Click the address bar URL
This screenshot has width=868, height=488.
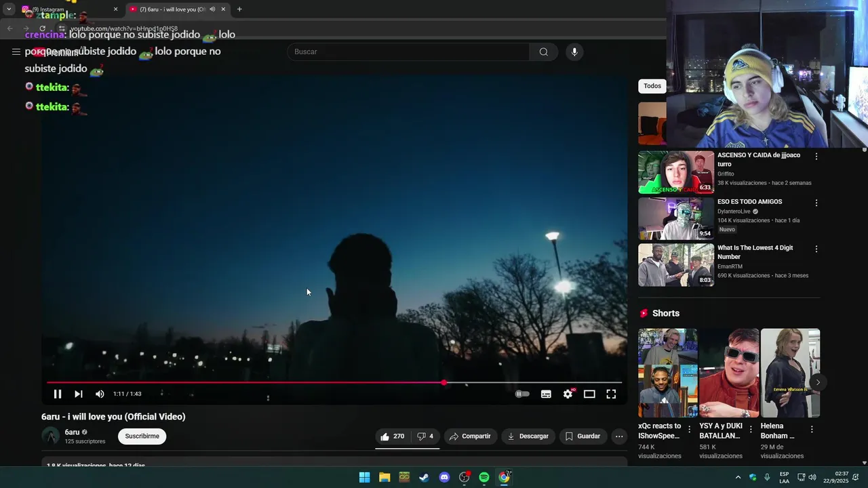coord(124,29)
